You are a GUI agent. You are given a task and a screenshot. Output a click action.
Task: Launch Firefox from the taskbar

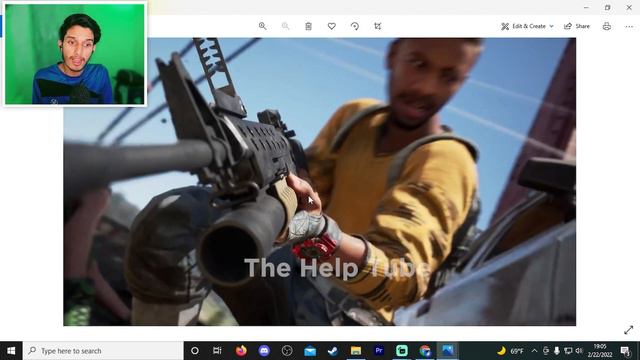[x=241, y=351]
